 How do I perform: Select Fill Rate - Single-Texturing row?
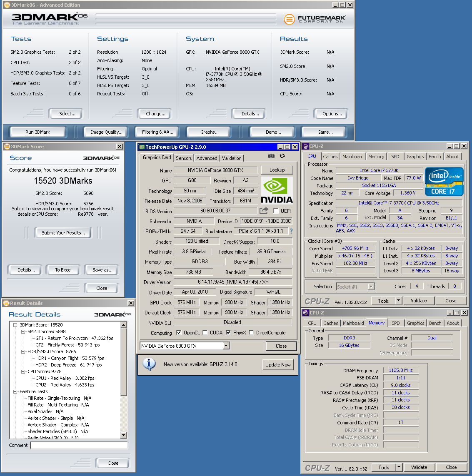[x=60, y=398]
